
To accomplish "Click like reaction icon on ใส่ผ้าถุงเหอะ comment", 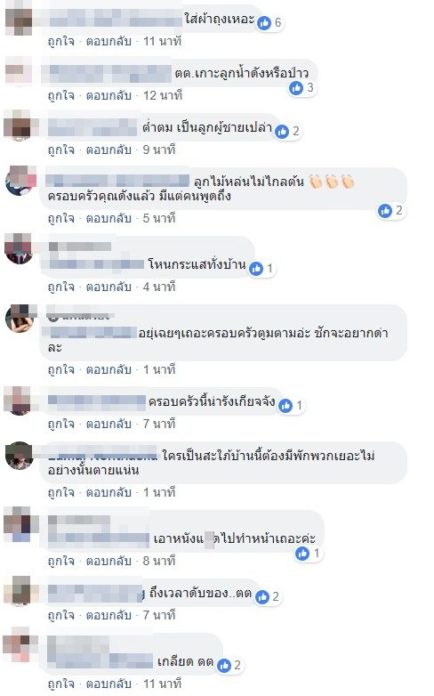I will tap(264, 22).
